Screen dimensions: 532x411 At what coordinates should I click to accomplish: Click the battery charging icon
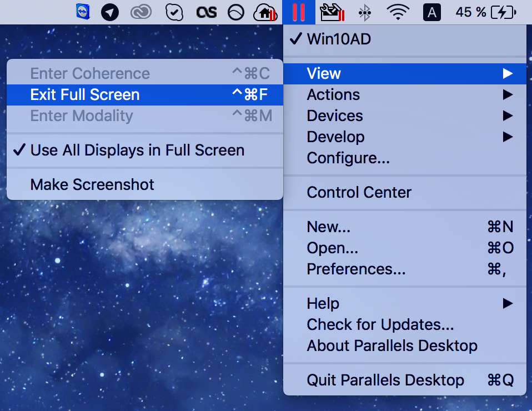(x=504, y=13)
